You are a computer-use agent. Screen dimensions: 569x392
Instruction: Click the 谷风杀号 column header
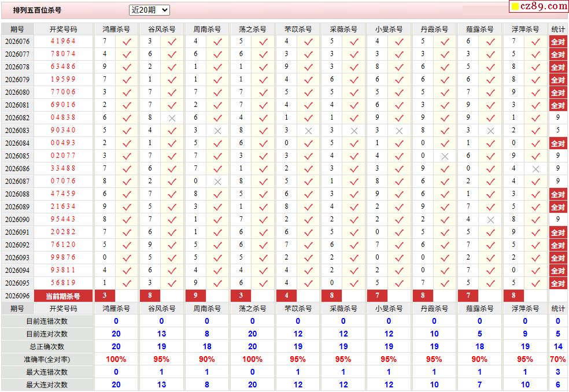[161, 29]
